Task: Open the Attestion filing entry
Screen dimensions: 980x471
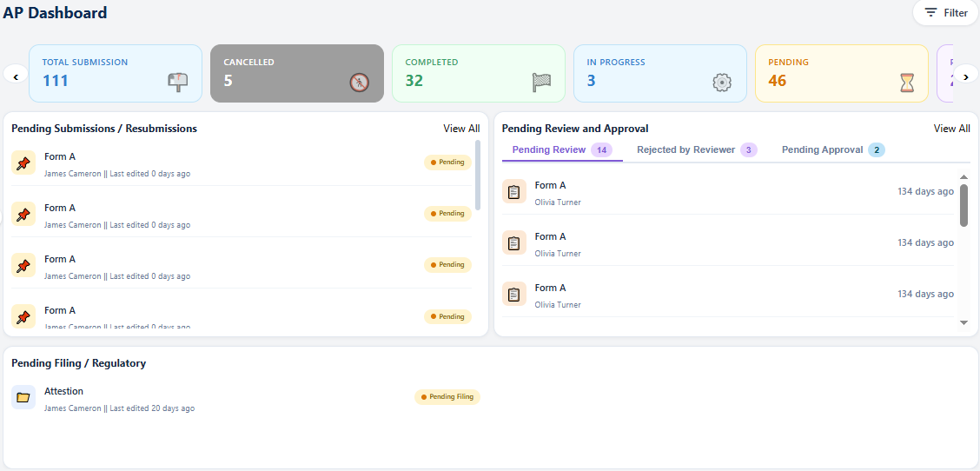Action: [x=246, y=398]
